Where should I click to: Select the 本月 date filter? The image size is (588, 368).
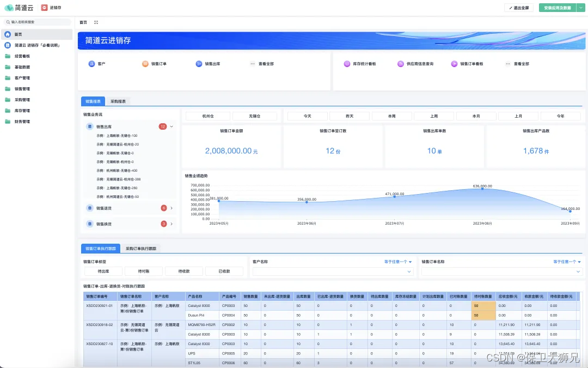(x=476, y=116)
